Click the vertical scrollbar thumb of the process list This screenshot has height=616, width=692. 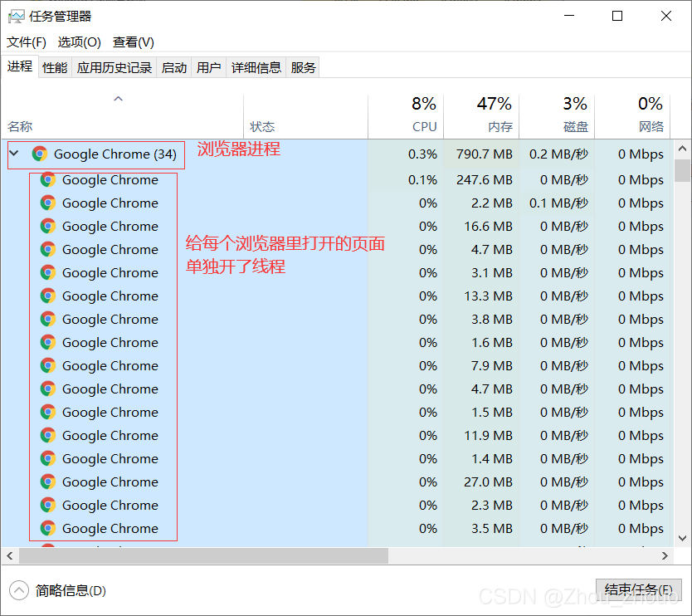pos(682,170)
